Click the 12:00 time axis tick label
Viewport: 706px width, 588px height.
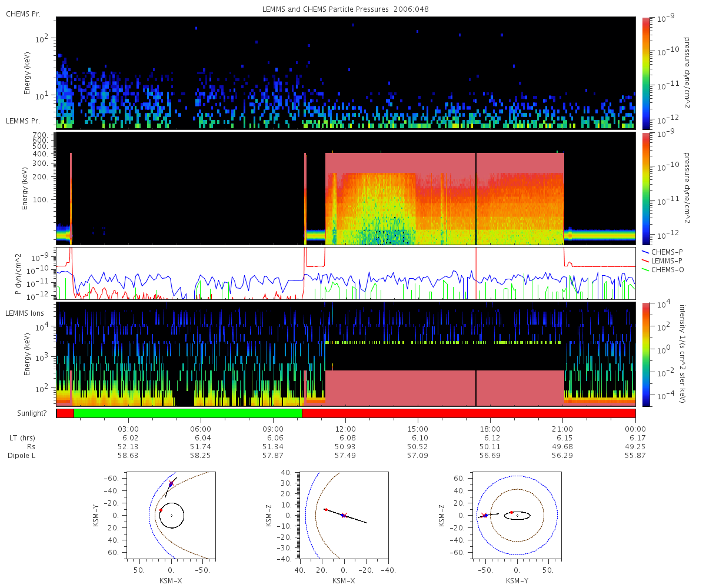(346, 429)
